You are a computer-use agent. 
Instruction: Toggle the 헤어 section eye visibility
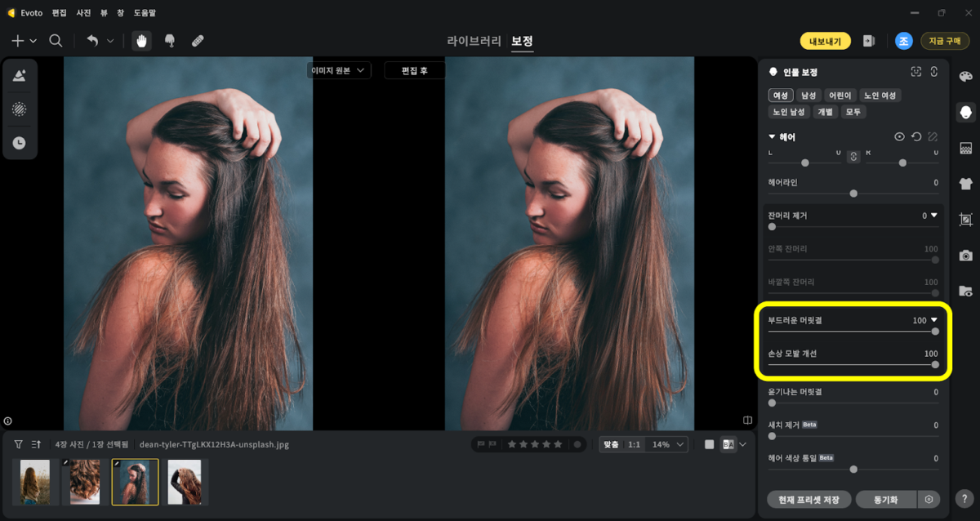[899, 137]
